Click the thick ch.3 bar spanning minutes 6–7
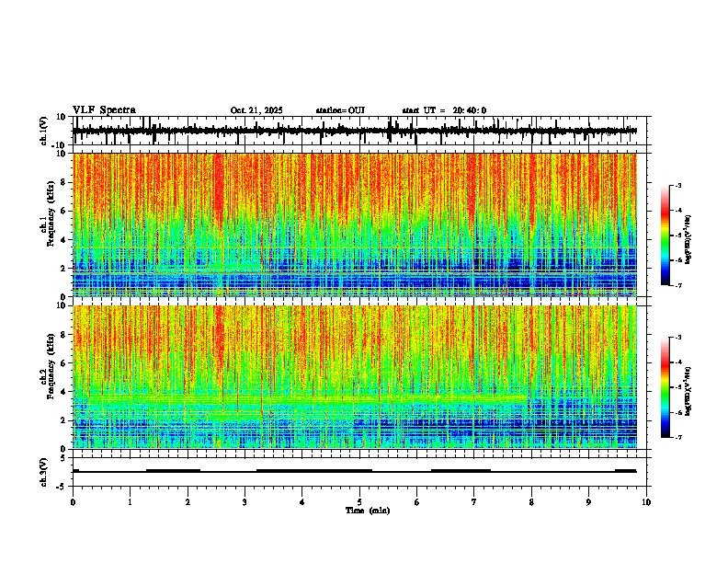The height and width of the screenshot is (563, 728). (461, 471)
